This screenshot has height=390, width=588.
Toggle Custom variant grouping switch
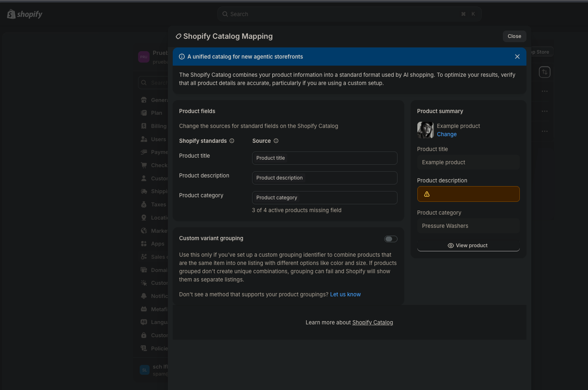pos(391,239)
